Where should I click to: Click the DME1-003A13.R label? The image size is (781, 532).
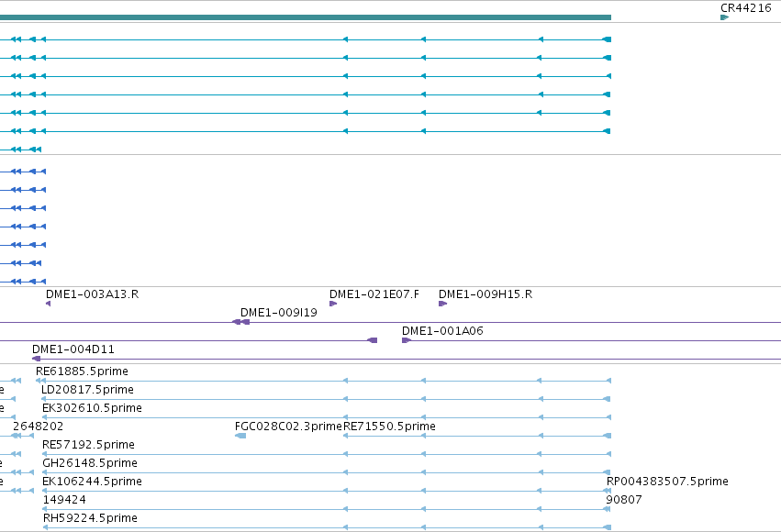(92, 294)
